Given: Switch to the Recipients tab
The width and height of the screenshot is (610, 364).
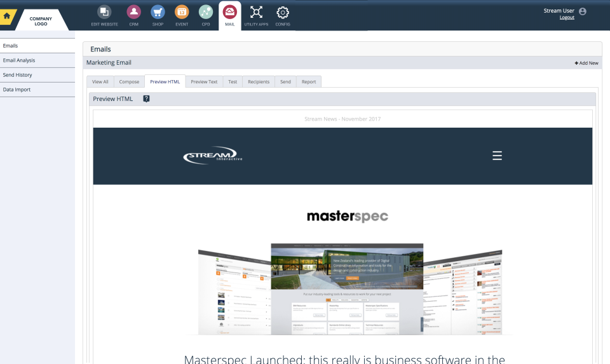Looking at the screenshot, I should pos(259,82).
